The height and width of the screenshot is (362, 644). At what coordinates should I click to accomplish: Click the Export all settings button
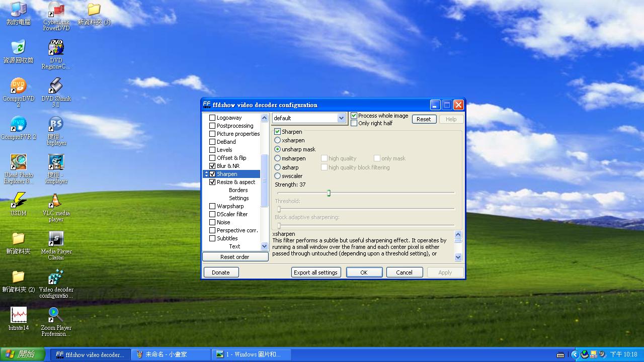316,273
